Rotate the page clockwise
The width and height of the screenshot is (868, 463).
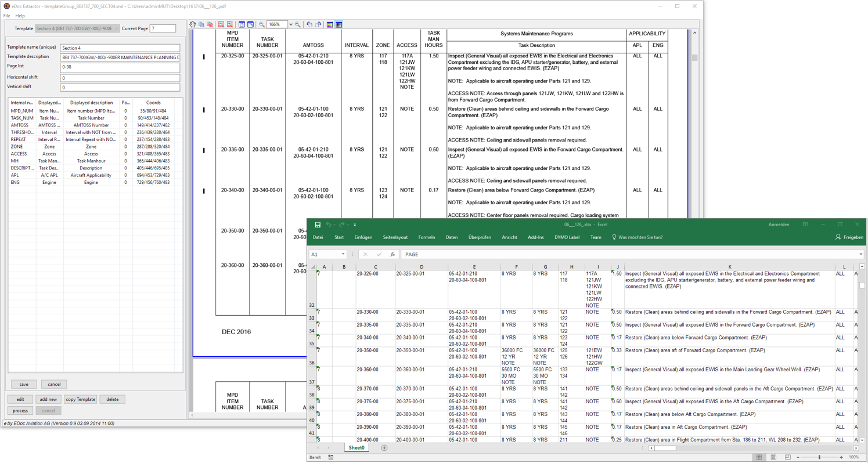pos(318,25)
